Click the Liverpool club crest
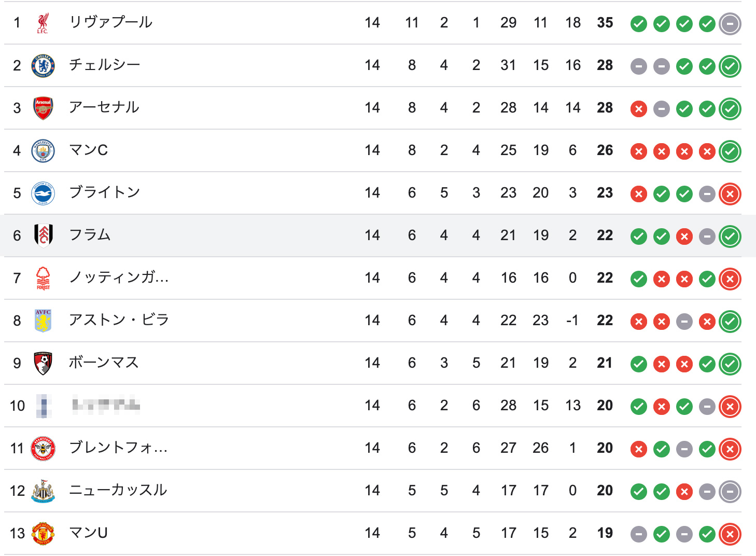Image resolution: width=756 pixels, height=556 pixels. 43,23
